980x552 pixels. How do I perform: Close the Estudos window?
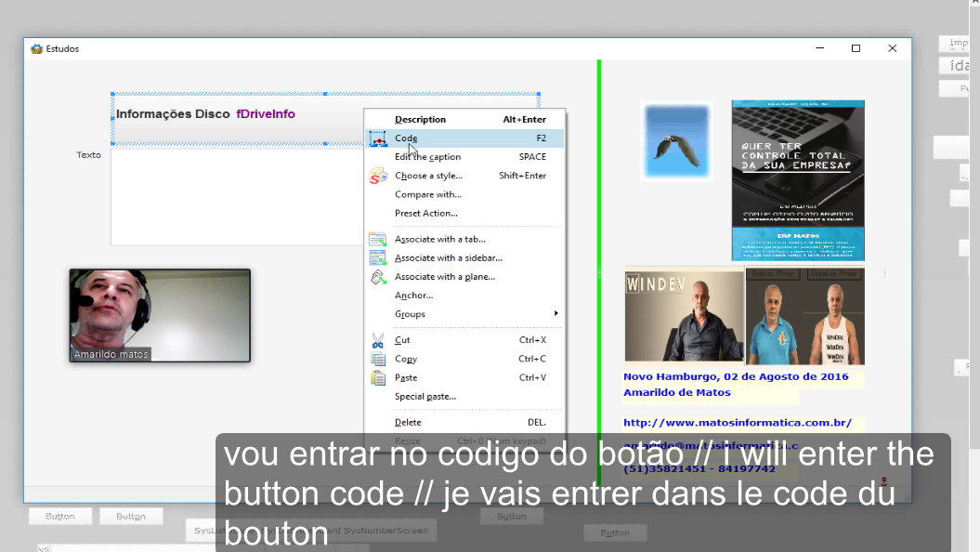point(893,48)
